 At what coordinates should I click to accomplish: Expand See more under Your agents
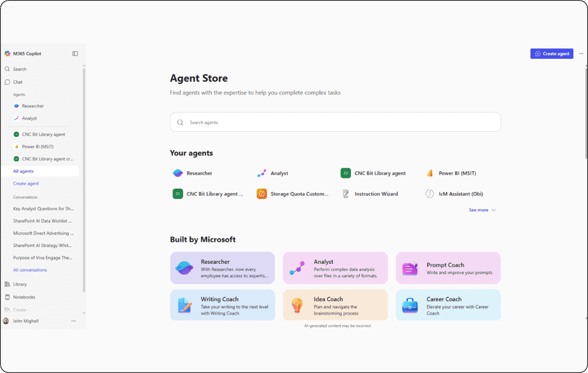pyautogui.click(x=482, y=210)
